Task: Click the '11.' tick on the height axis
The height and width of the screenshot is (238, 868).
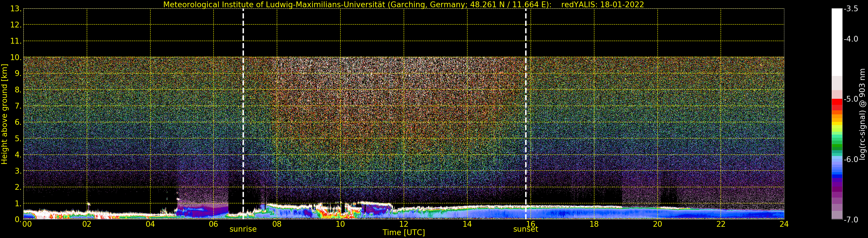Action: click(x=16, y=41)
